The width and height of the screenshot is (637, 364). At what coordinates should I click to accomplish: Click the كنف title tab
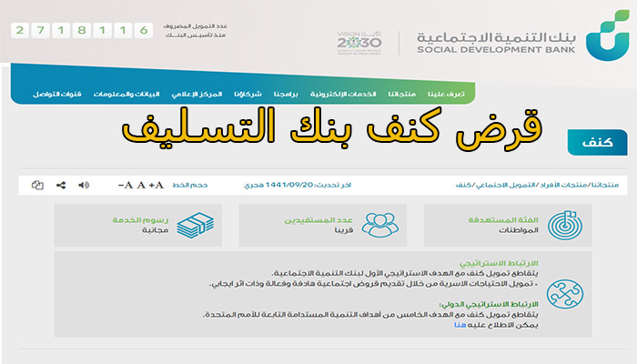click(597, 142)
